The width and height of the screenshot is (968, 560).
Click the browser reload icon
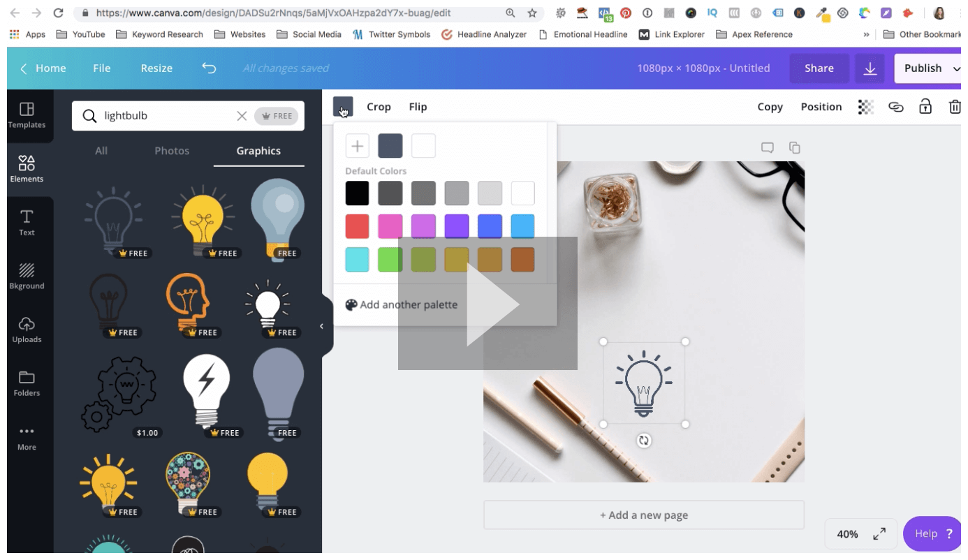pos(59,13)
